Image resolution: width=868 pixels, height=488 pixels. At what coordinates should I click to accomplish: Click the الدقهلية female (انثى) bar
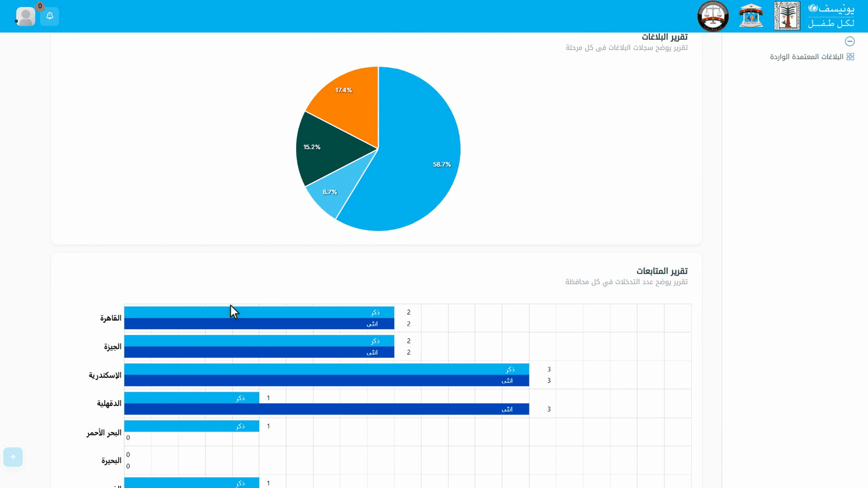(x=326, y=409)
